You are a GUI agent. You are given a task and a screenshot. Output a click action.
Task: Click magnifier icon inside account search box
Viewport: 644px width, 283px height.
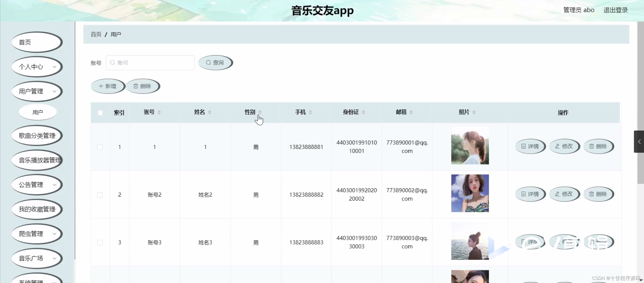(113, 62)
